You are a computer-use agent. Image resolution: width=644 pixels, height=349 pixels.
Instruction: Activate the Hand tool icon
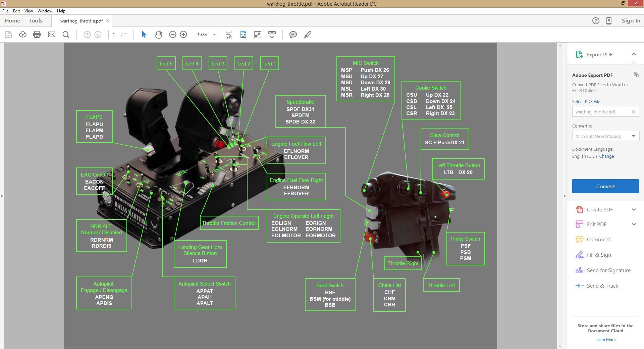(x=158, y=34)
